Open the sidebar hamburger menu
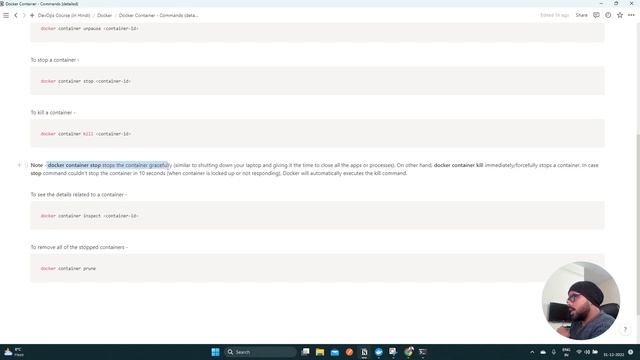The height and width of the screenshot is (360, 640). (x=6, y=15)
